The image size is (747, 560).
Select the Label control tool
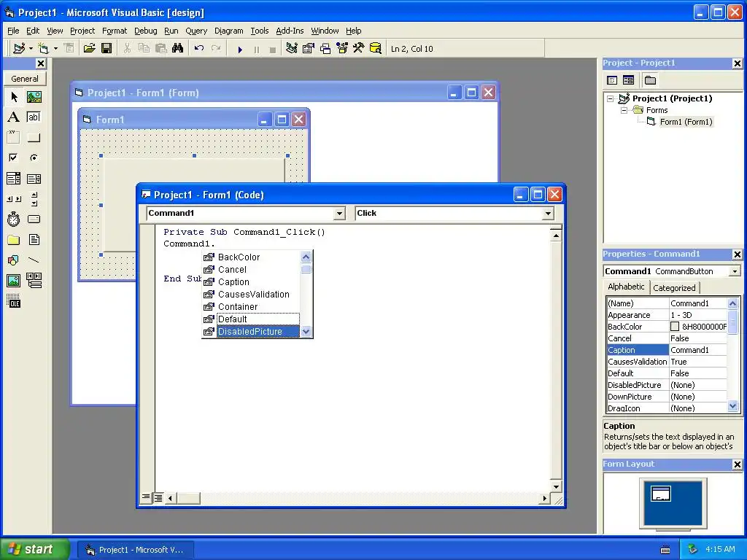point(14,117)
